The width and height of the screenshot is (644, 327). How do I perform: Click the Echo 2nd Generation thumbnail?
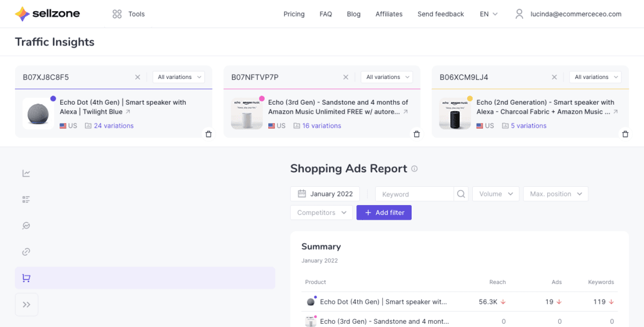tap(455, 113)
